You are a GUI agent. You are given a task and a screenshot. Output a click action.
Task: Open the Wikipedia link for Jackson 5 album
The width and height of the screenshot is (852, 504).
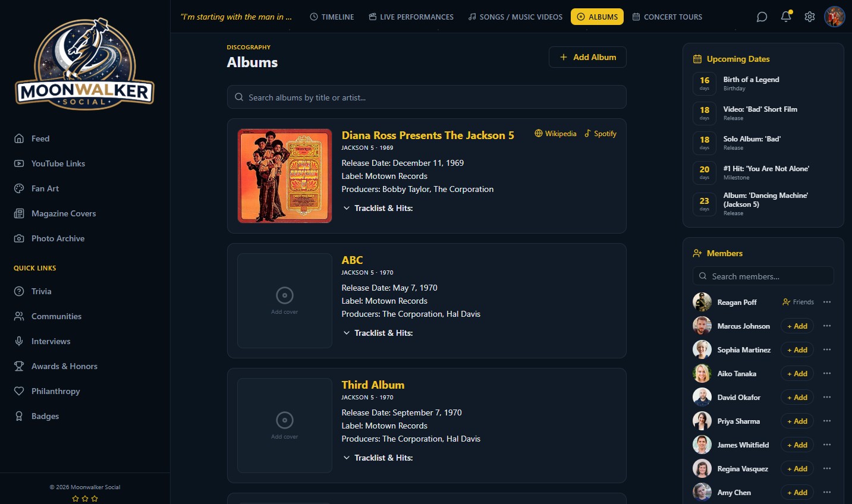click(555, 134)
